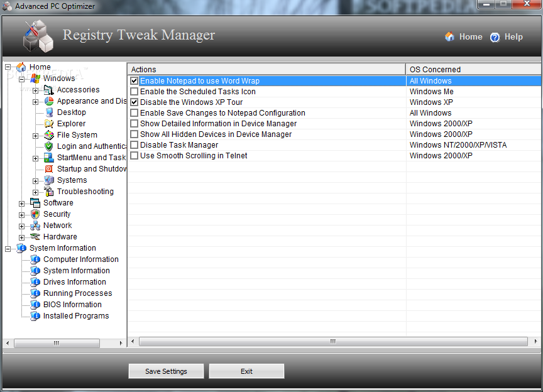Click the BIOS Information info icon
Viewport: 543px width, 392px height.
35,305
